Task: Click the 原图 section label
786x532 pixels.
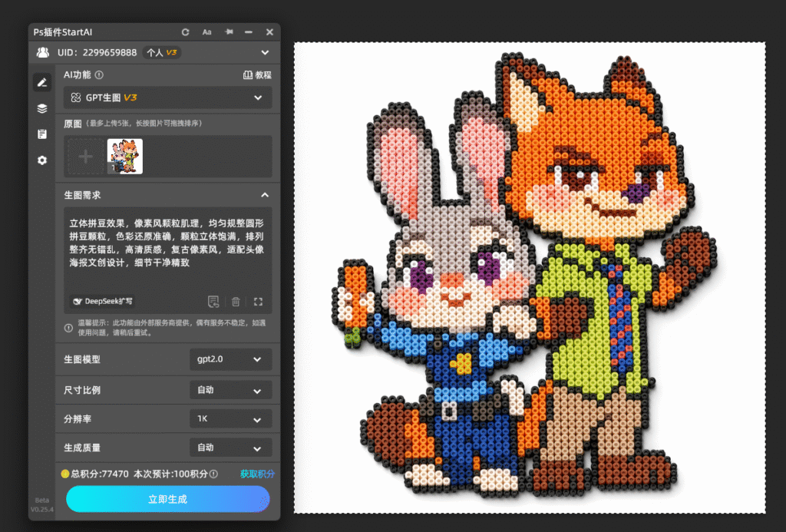Action: [73, 124]
